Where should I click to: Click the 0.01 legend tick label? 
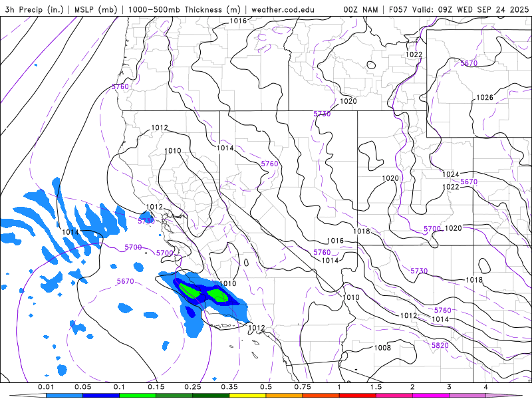coord(46,387)
